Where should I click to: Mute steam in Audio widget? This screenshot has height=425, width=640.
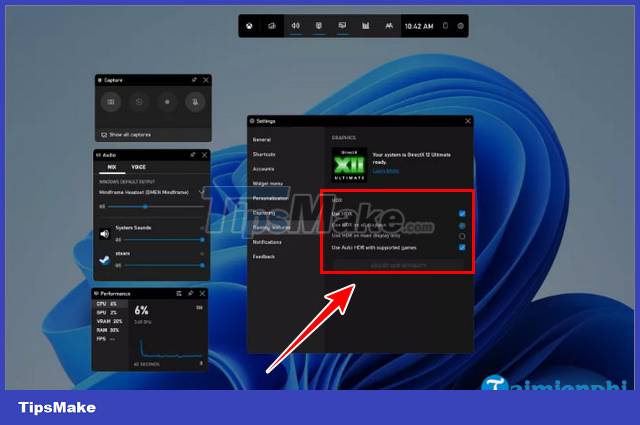[202, 254]
